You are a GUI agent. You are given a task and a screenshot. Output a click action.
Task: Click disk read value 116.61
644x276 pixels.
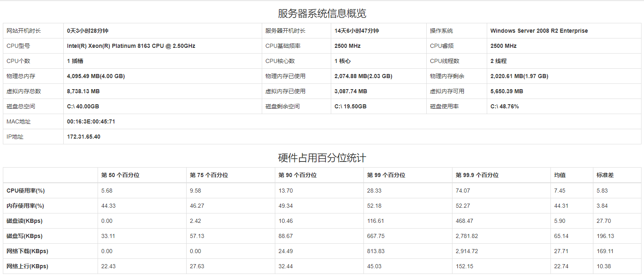point(376,221)
